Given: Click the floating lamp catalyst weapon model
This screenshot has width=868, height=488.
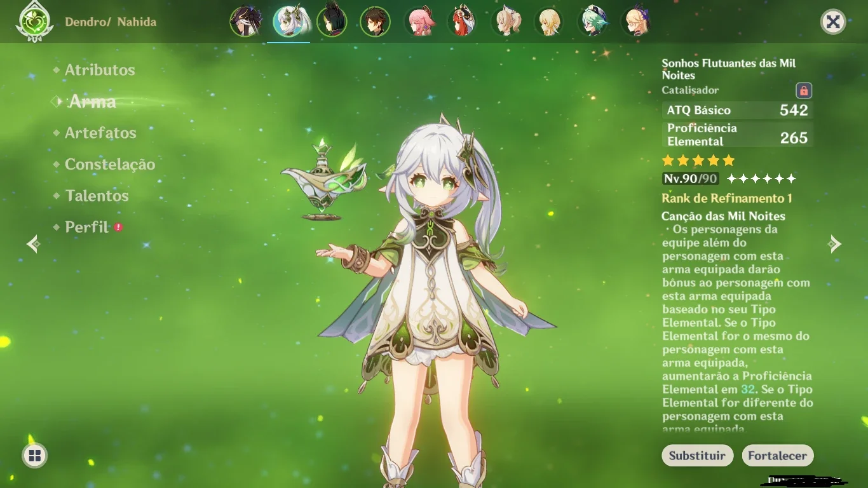Looking at the screenshot, I should pyautogui.click(x=324, y=181).
